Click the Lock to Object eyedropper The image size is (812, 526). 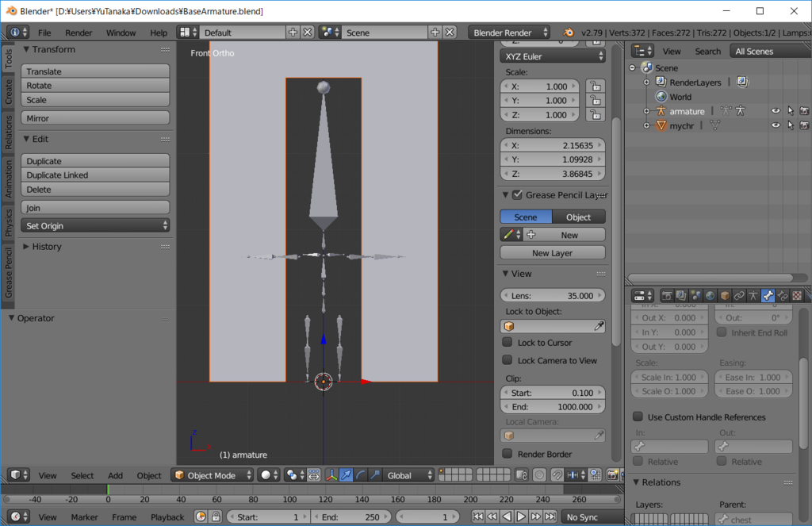tap(599, 327)
